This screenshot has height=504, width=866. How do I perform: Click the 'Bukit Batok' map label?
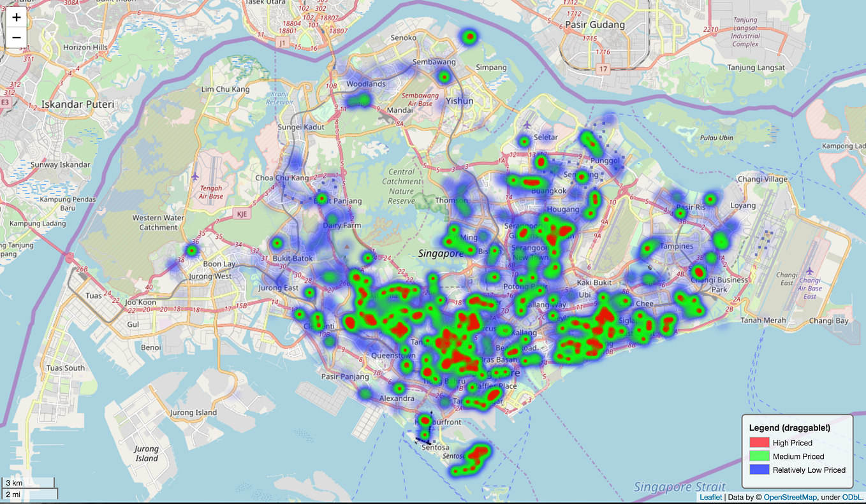click(x=293, y=258)
